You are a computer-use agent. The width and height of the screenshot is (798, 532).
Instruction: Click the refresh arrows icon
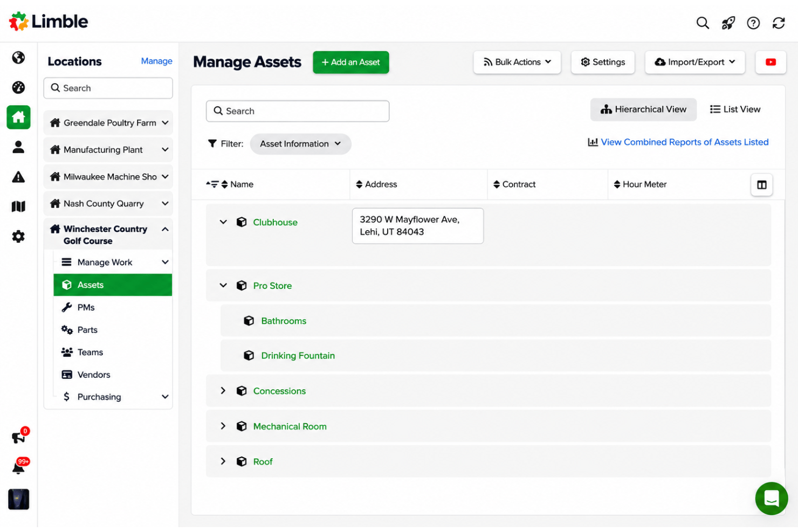point(779,23)
